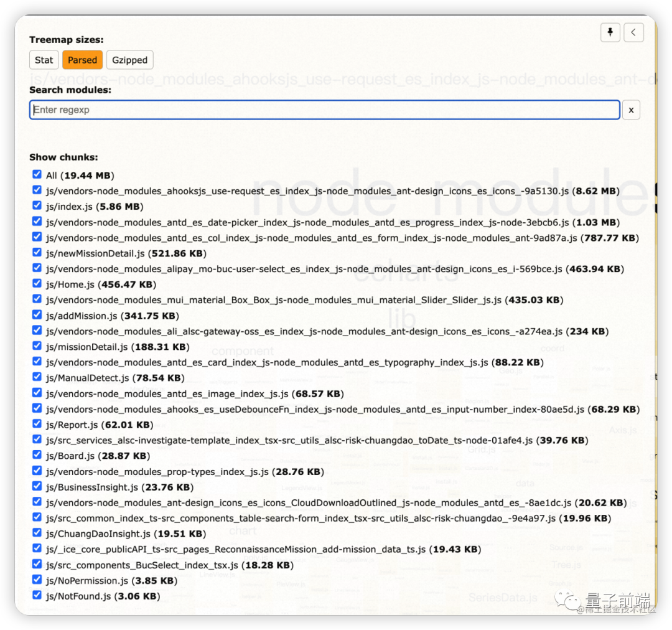Viewport: 672px width, 630px height.
Task: Collapse the sidebar using the left chevron
Action: pyautogui.click(x=633, y=32)
